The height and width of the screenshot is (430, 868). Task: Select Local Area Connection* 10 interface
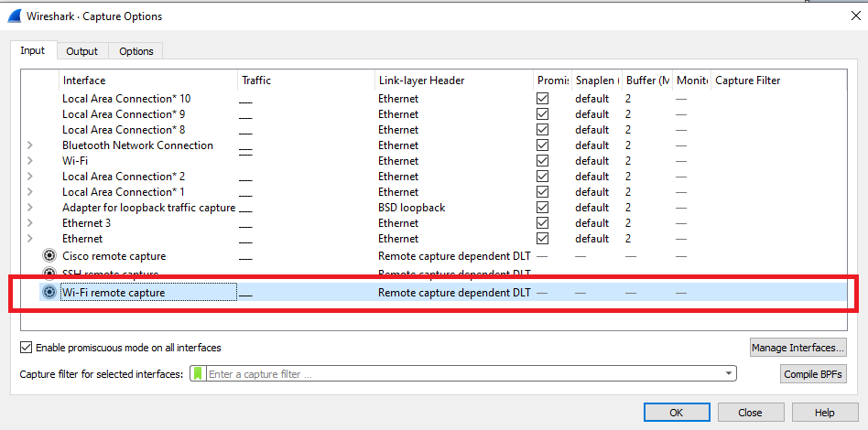click(126, 99)
